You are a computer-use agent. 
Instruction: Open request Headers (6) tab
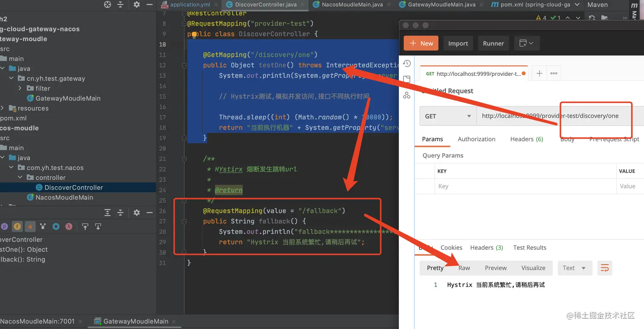[527, 139]
